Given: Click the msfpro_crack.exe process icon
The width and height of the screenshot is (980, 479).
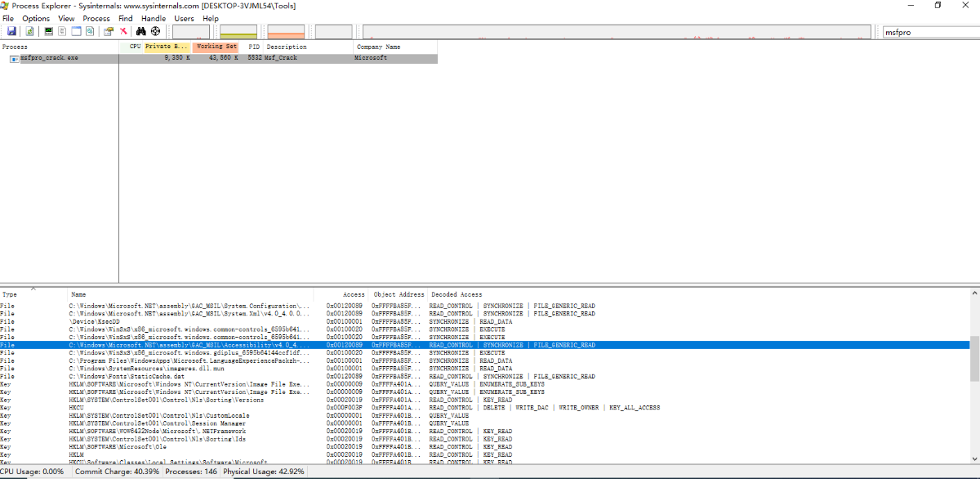Looking at the screenshot, I should click(15, 58).
